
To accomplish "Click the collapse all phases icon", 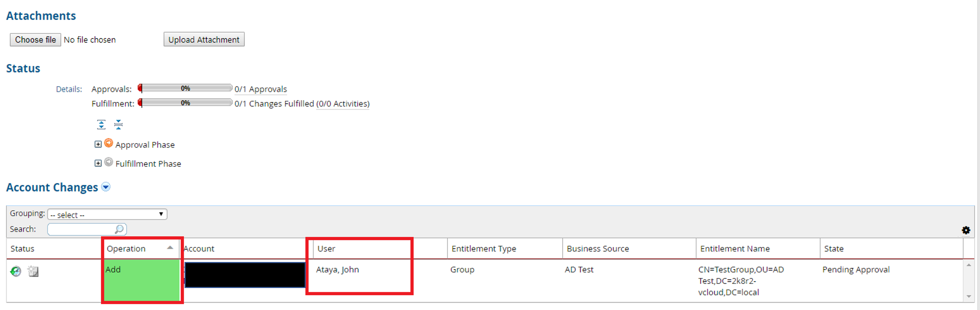I will (x=118, y=125).
